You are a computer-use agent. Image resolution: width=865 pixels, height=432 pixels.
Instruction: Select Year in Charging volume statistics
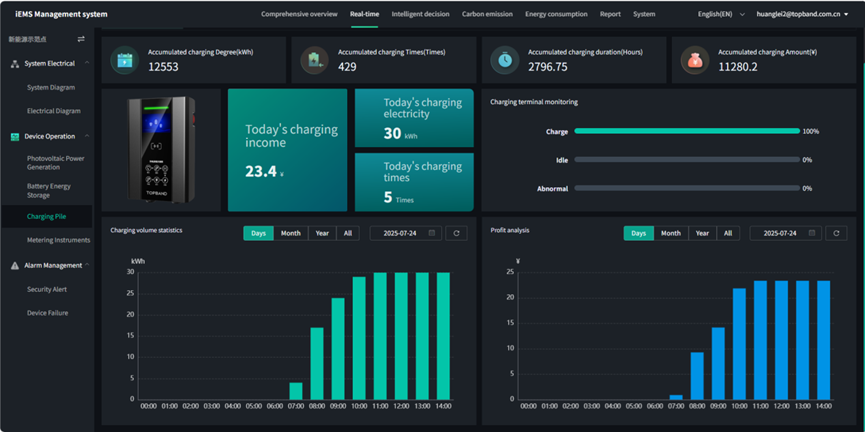(x=322, y=233)
